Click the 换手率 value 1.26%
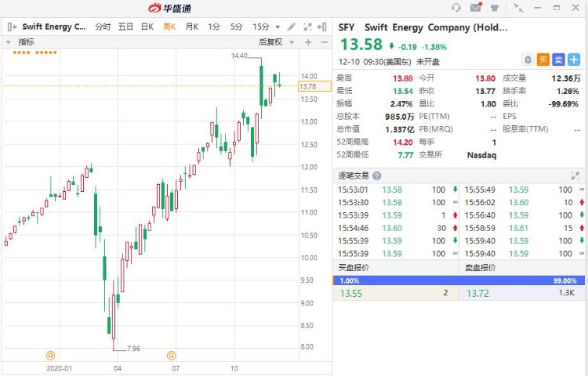588x376 pixels. (568, 91)
